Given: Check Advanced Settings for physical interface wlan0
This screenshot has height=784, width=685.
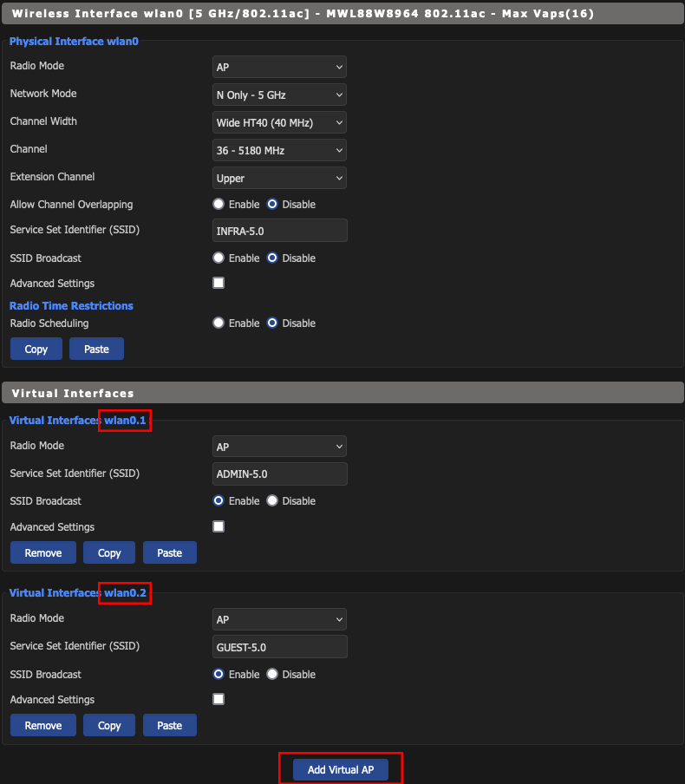Looking at the screenshot, I should [219, 283].
